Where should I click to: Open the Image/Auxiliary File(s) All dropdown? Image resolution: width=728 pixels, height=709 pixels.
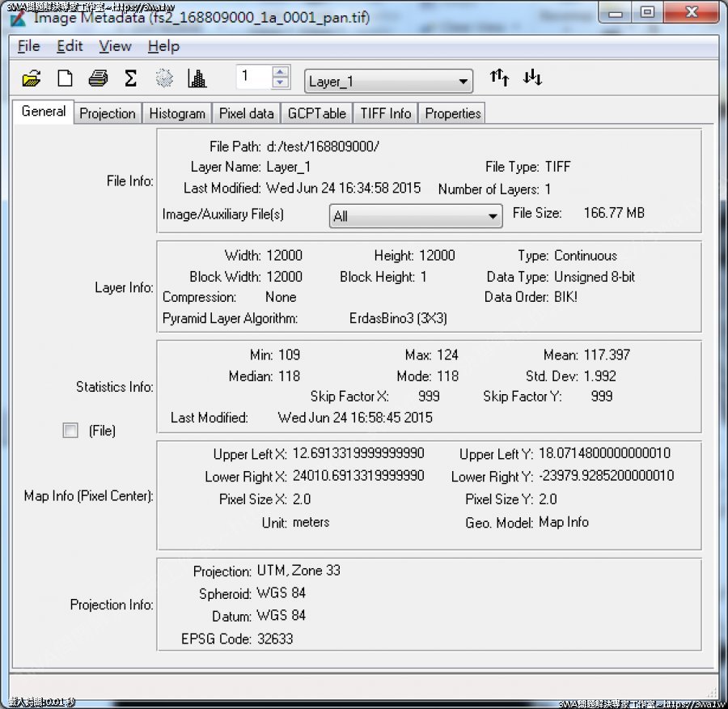[x=493, y=217]
